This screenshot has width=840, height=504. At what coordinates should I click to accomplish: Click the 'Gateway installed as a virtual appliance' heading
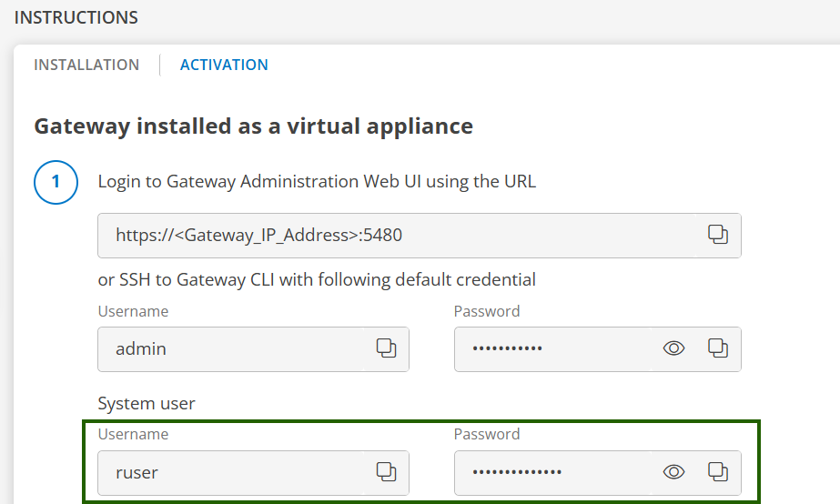click(253, 126)
